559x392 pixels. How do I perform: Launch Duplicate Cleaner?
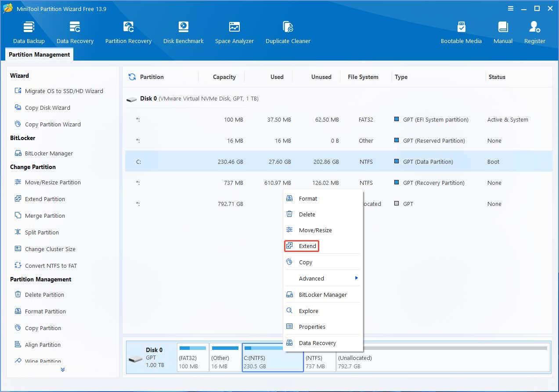[x=288, y=32]
